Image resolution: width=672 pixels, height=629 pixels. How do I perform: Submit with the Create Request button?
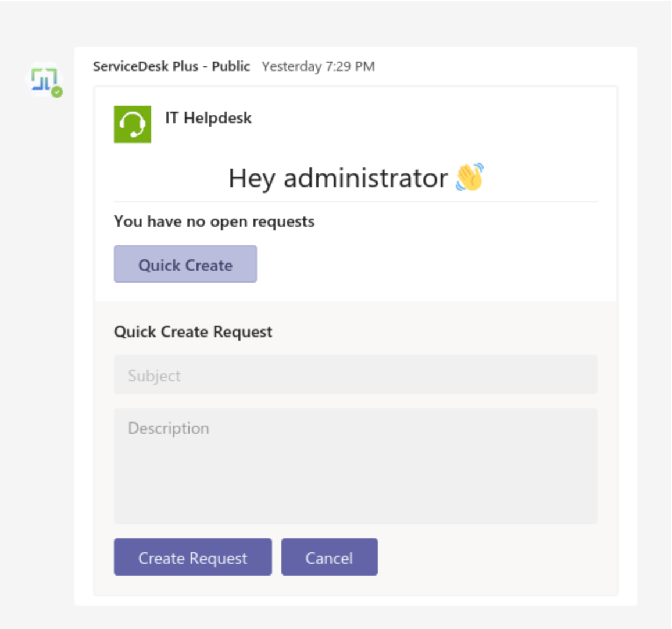193,557
